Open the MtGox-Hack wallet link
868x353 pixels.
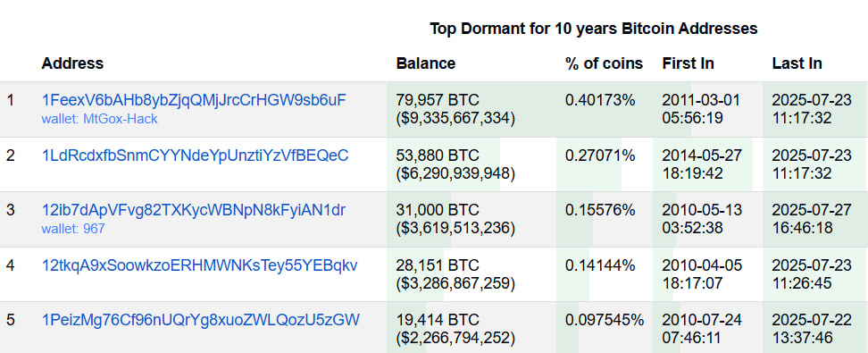coord(100,119)
